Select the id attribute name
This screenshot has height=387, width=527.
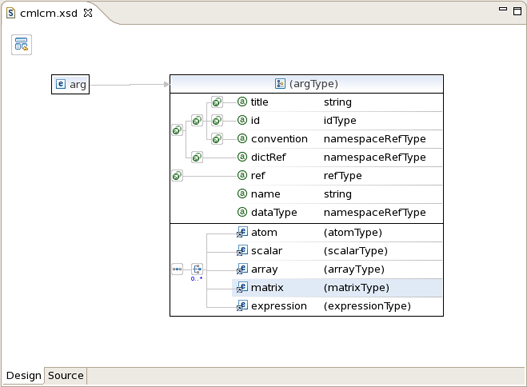255,120
